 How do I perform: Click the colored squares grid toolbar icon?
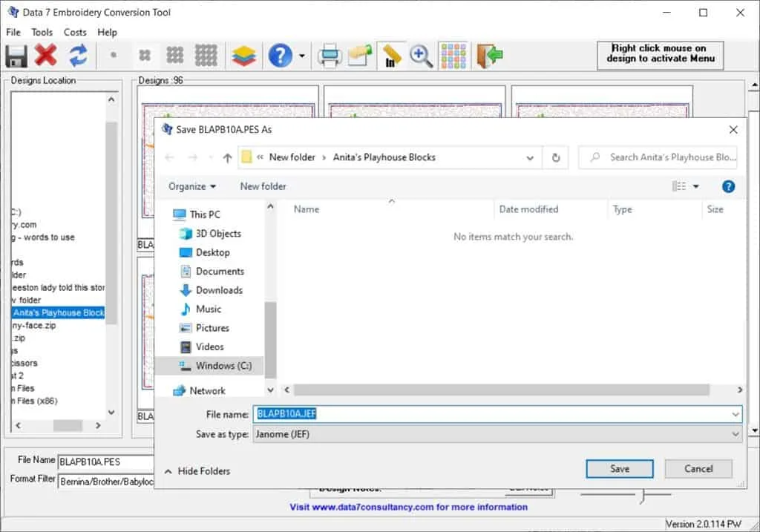point(453,55)
